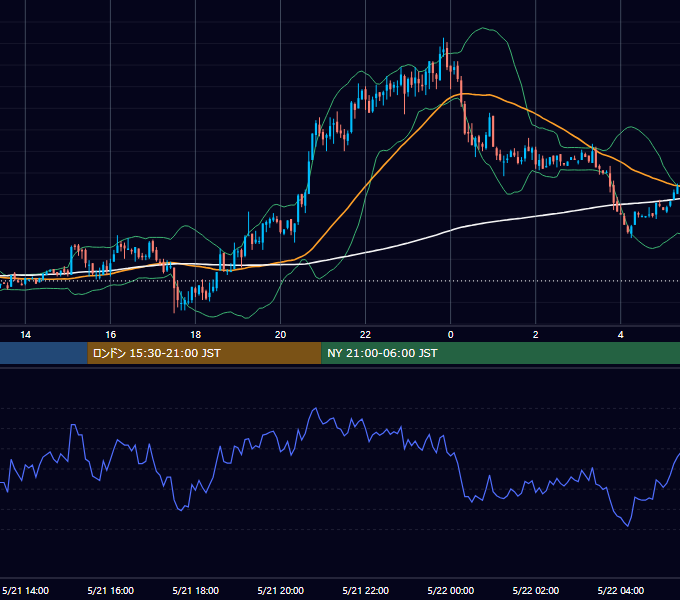Click the 22 hour axis label
The image size is (680, 600).
pyautogui.click(x=366, y=335)
